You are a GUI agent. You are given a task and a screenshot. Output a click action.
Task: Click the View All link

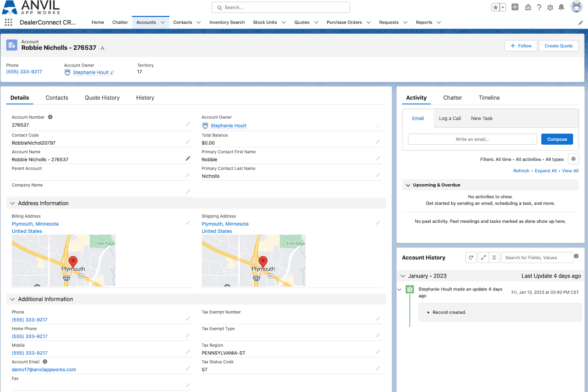click(x=570, y=171)
